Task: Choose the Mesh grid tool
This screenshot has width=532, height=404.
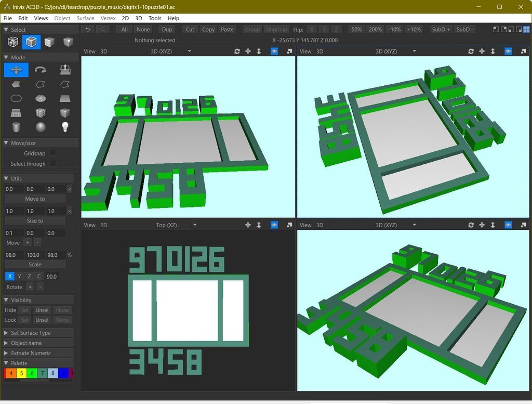Action: pos(16,113)
